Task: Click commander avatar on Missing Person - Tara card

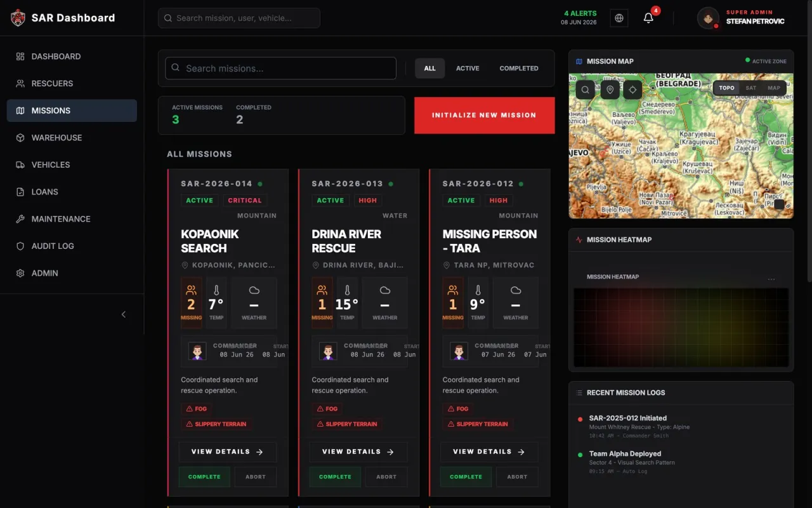Action: click(x=459, y=351)
